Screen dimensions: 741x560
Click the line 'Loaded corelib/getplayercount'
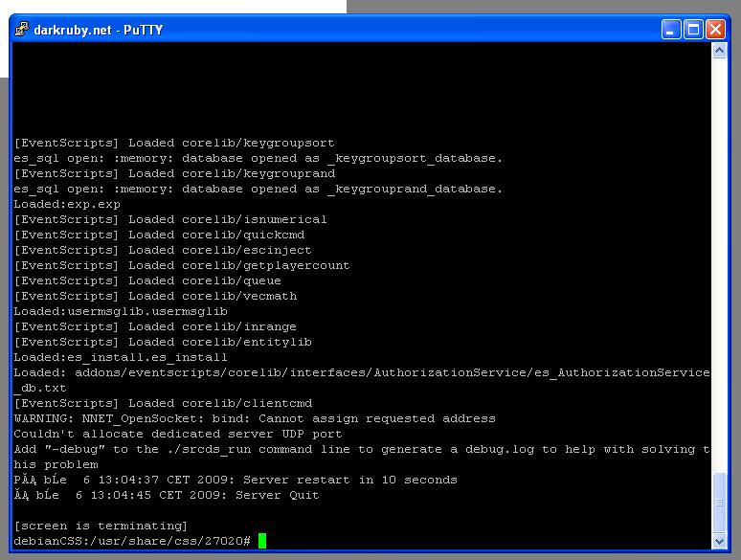pyautogui.click(x=182, y=265)
